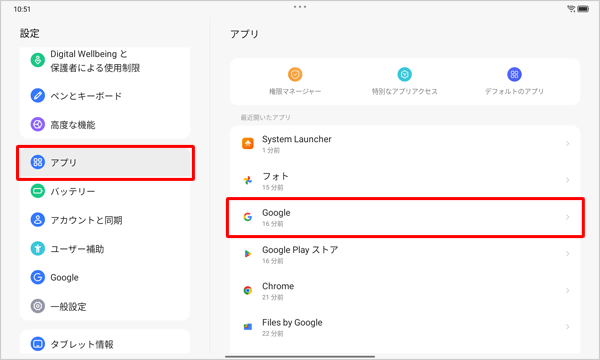
Task: Click the 10:51 clock in status bar
Action: (x=22, y=9)
